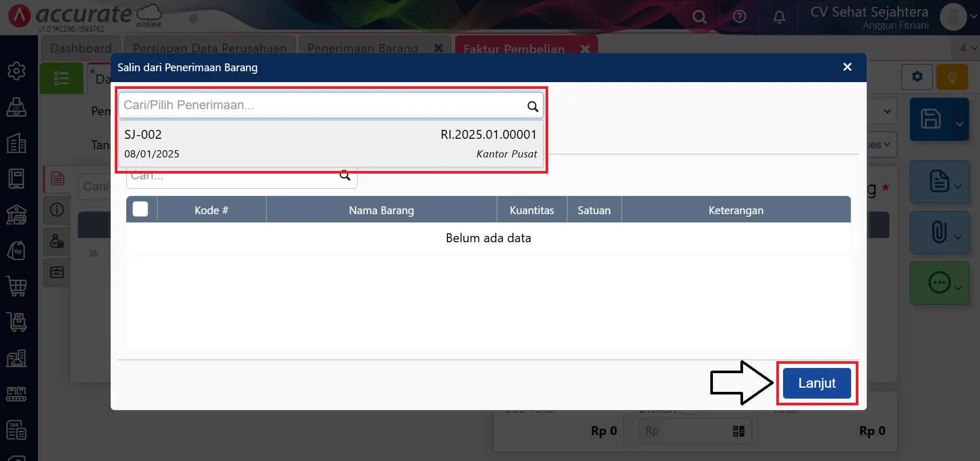Open the tab count 4 dropdown

click(968, 48)
